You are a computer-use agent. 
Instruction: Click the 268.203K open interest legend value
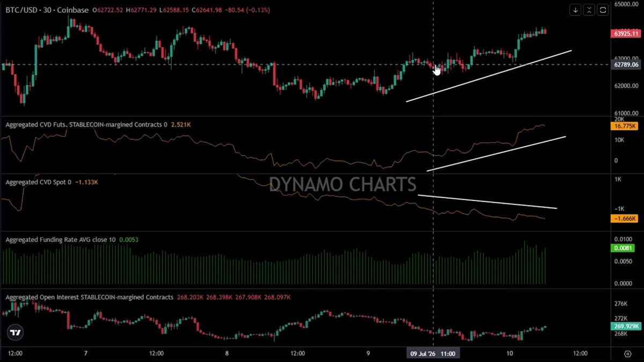(x=190, y=297)
